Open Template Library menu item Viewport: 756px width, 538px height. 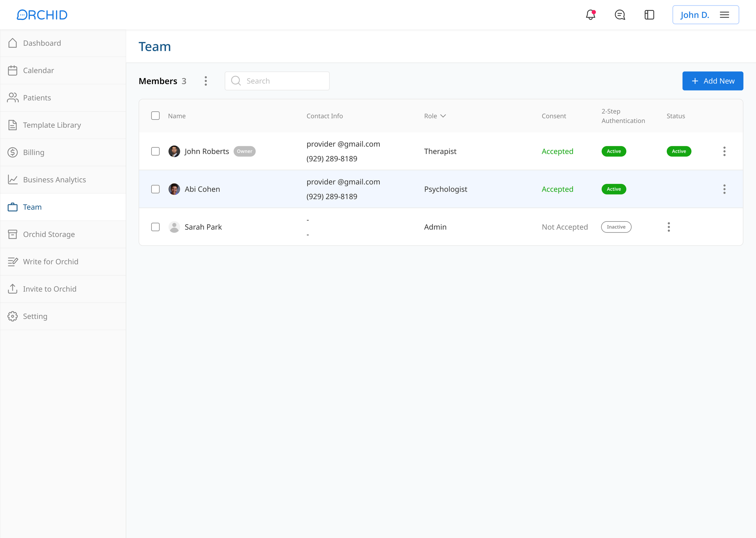(x=52, y=125)
